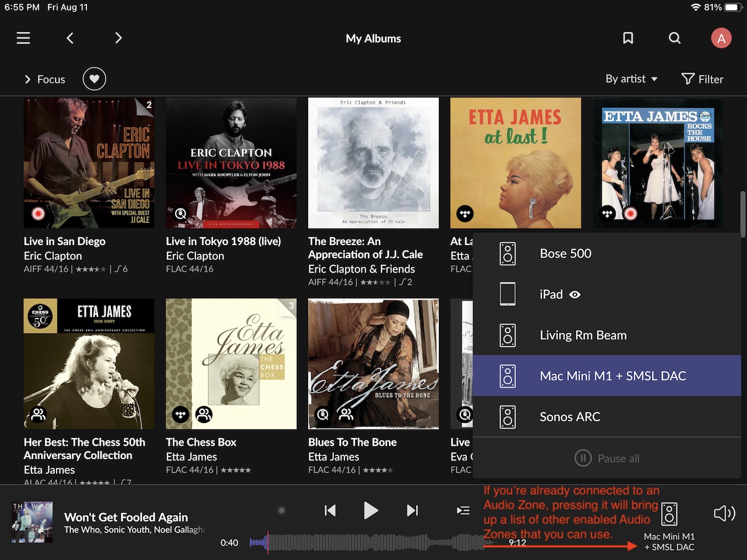Skip to the next track
This screenshot has width=747, height=560.
413,511
